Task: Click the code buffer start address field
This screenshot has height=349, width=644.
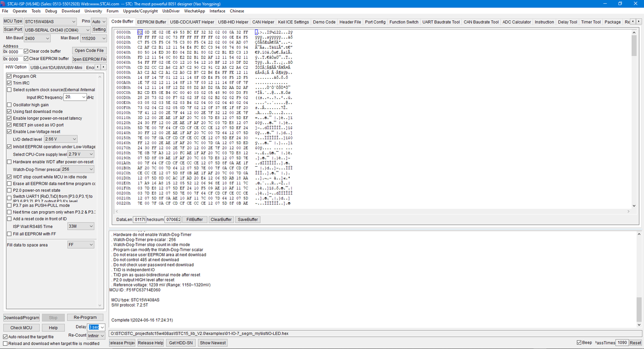Action: click(13, 51)
